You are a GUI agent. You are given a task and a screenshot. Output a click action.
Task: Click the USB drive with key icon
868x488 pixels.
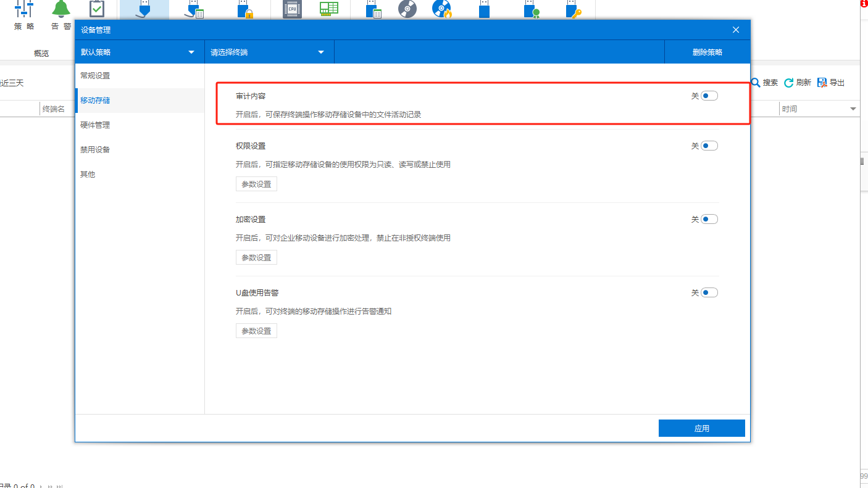[572, 9]
